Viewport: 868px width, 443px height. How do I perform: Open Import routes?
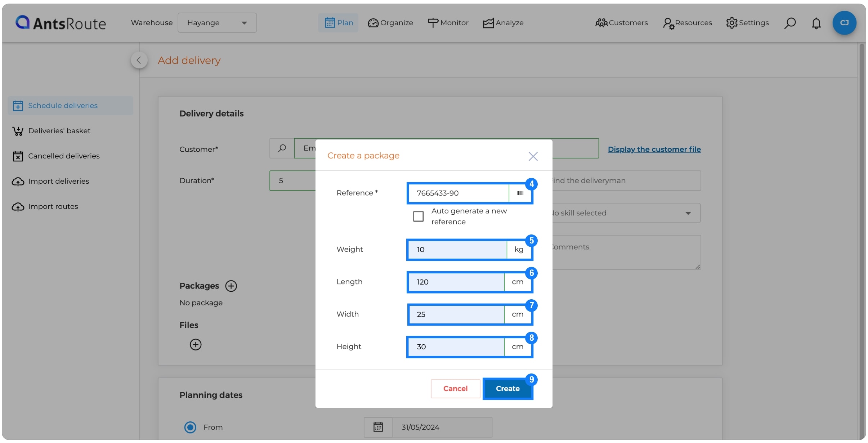coord(45,206)
